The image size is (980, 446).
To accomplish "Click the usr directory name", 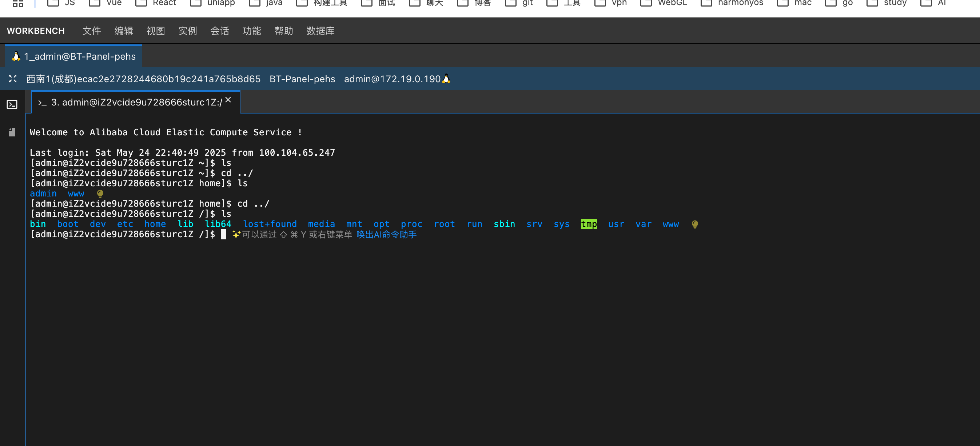I will pyautogui.click(x=616, y=224).
